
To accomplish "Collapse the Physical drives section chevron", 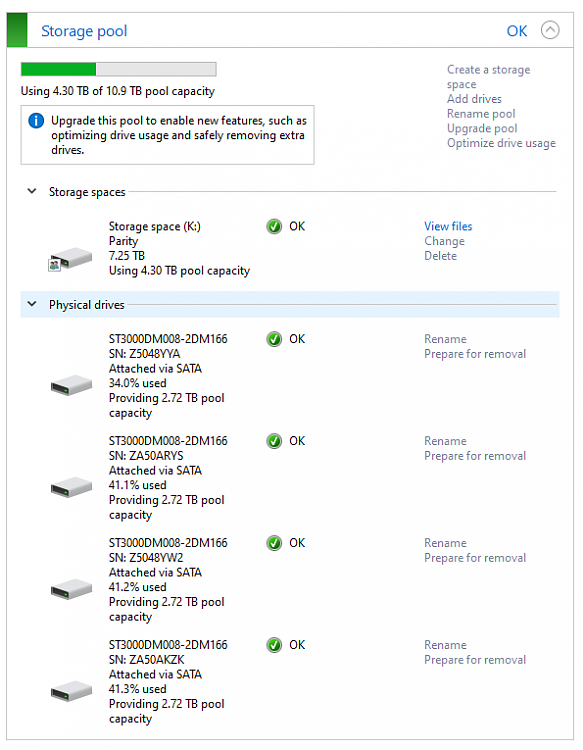I will pos(32,304).
